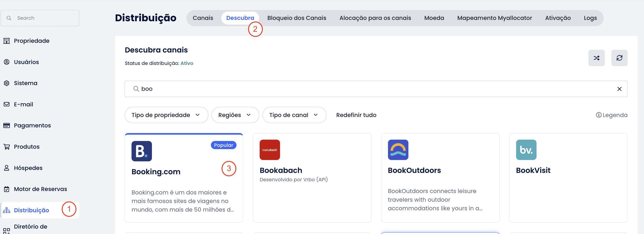Click the BookOutdoors description text

[435, 200]
